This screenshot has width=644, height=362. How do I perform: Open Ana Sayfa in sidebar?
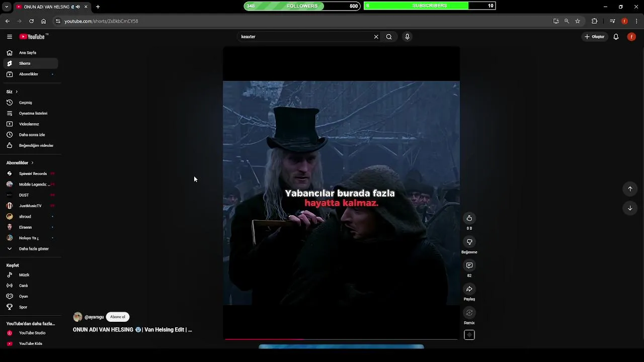coord(31,53)
